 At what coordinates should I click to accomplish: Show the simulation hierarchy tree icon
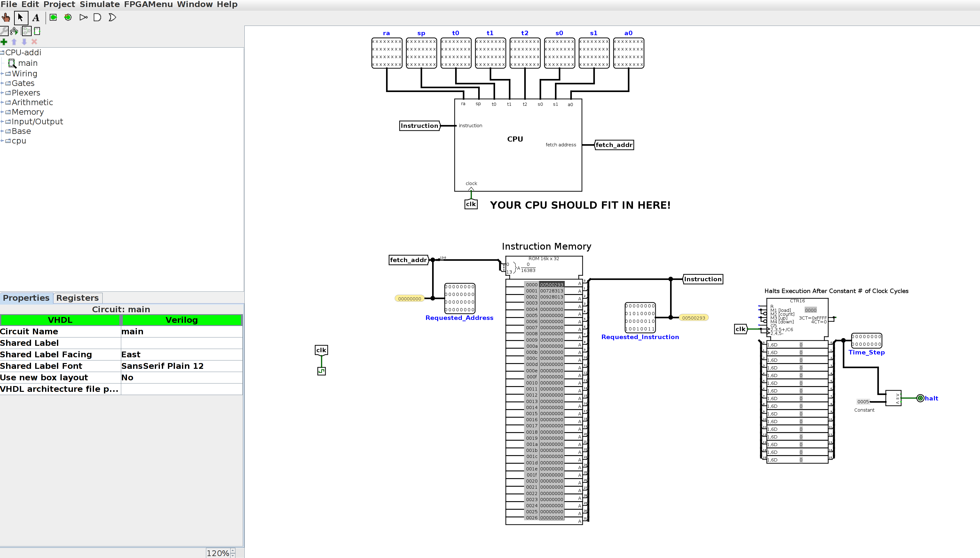[14, 31]
